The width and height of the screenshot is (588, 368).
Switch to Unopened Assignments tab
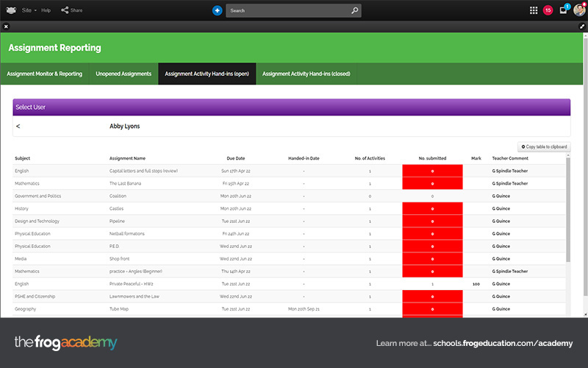click(123, 74)
